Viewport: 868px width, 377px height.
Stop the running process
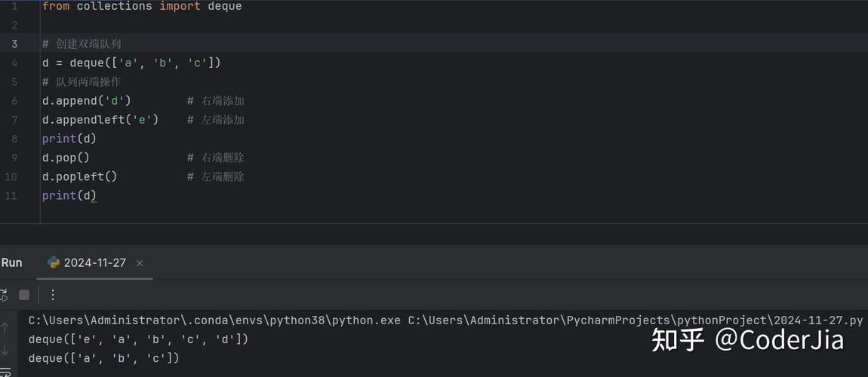click(24, 295)
